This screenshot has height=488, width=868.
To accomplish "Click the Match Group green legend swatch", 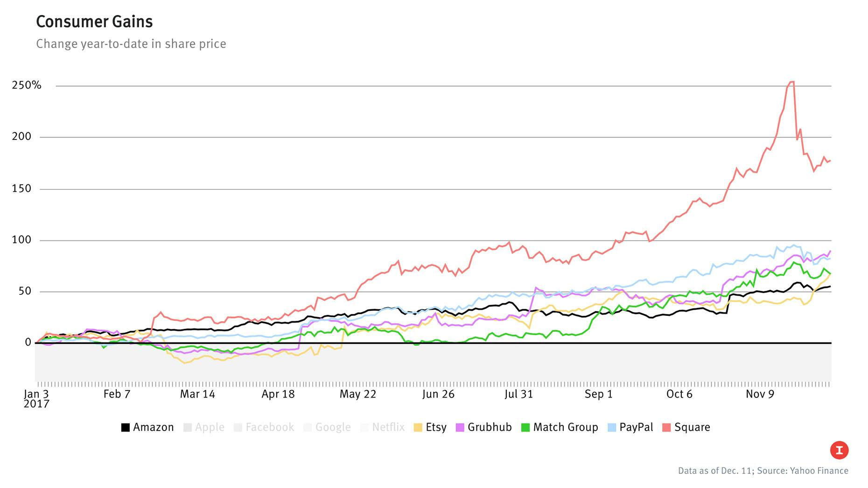I will click(x=525, y=427).
